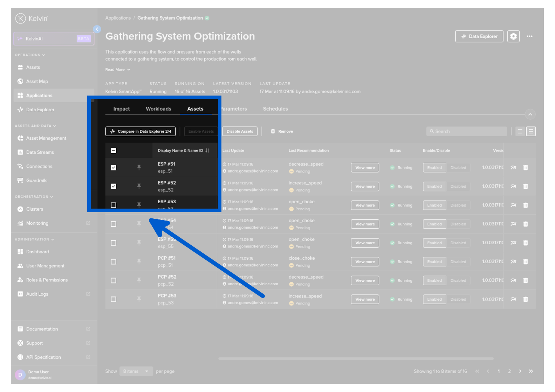Delete the PCP #53 asset with trash icon

[x=525, y=299]
